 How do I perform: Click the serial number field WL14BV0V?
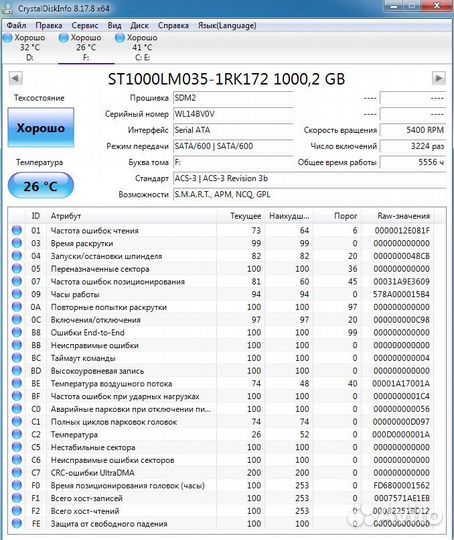pyautogui.click(x=233, y=114)
